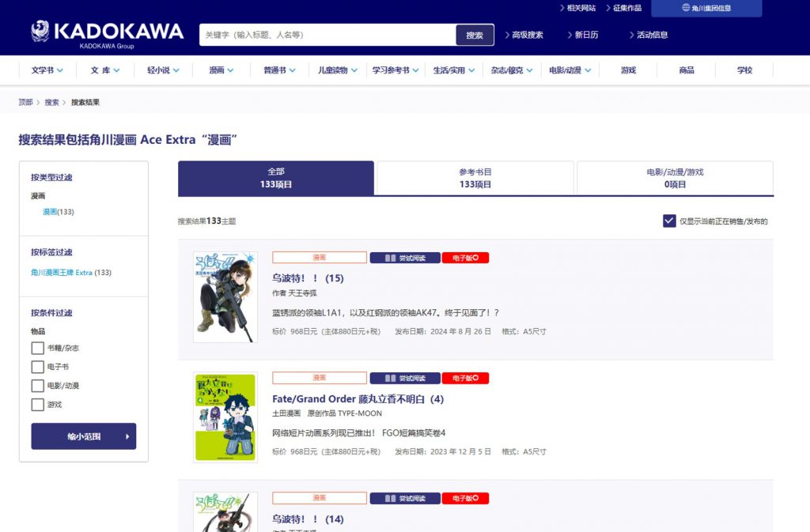Expand the 儿童读物 category menu
Image resolution: width=810 pixels, height=532 pixels.
[337, 70]
